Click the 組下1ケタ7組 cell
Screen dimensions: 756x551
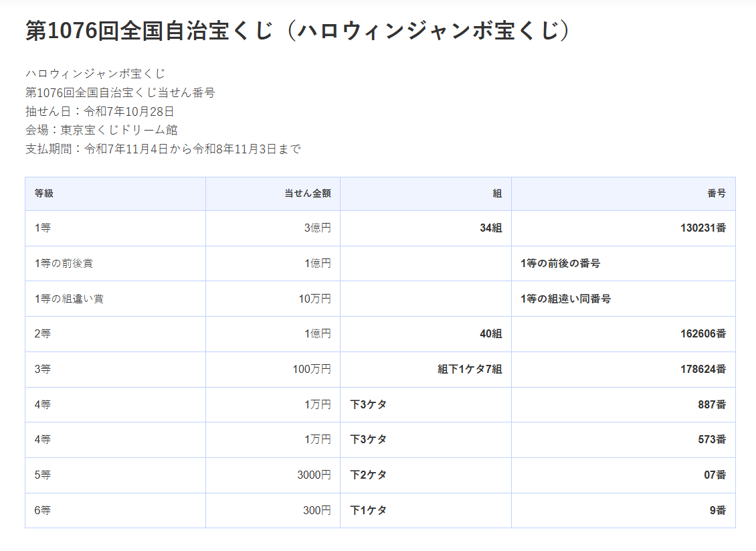[470, 369]
